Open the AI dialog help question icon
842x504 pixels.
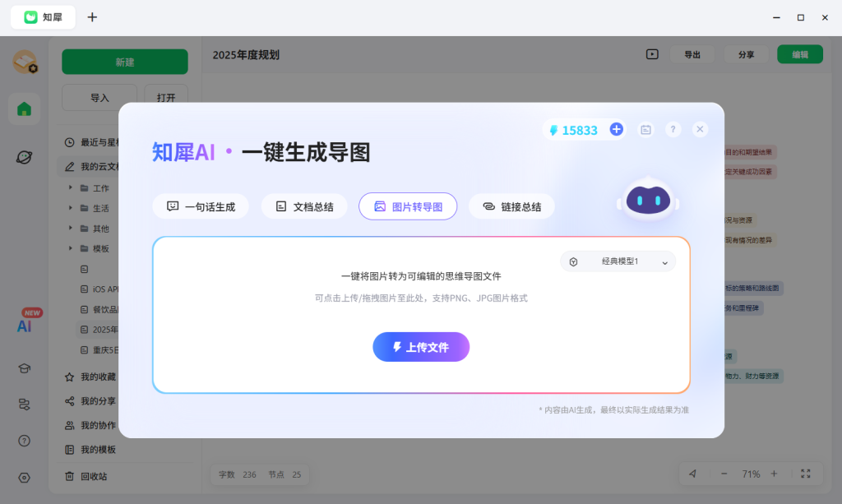673,129
